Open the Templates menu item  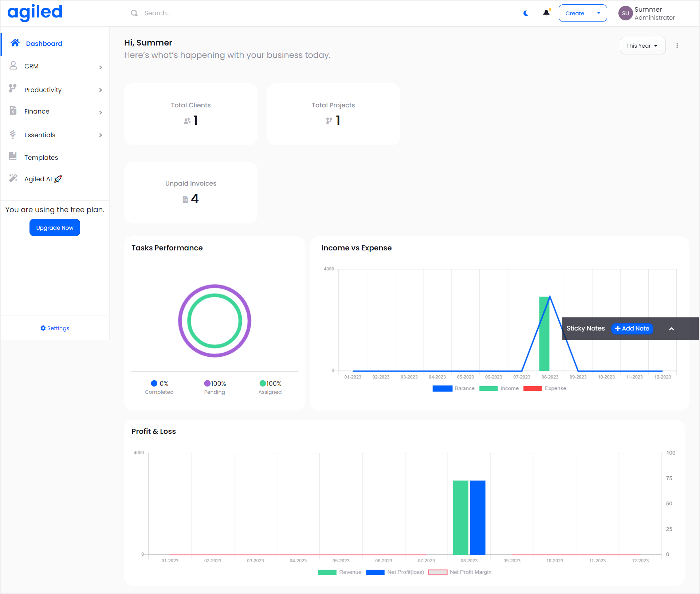pyautogui.click(x=55, y=157)
